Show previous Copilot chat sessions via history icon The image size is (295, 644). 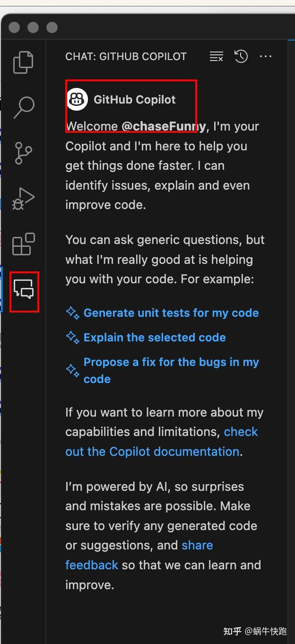(241, 56)
